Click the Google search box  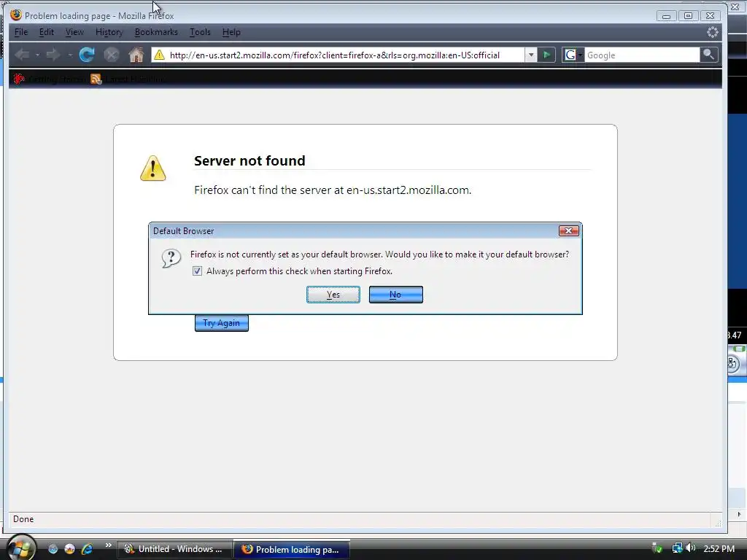tap(642, 55)
